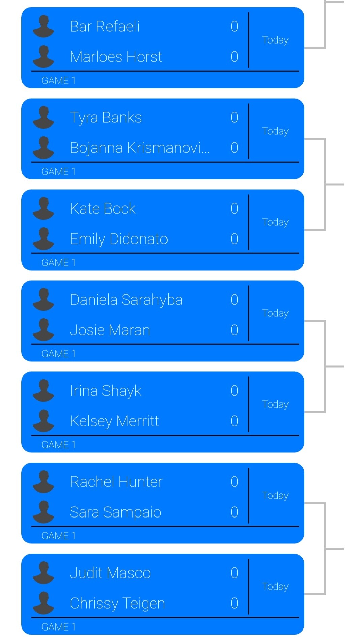Tap Today on Rachel Hunter match
The height and width of the screenshot is (643, 364).
[275, 496]
